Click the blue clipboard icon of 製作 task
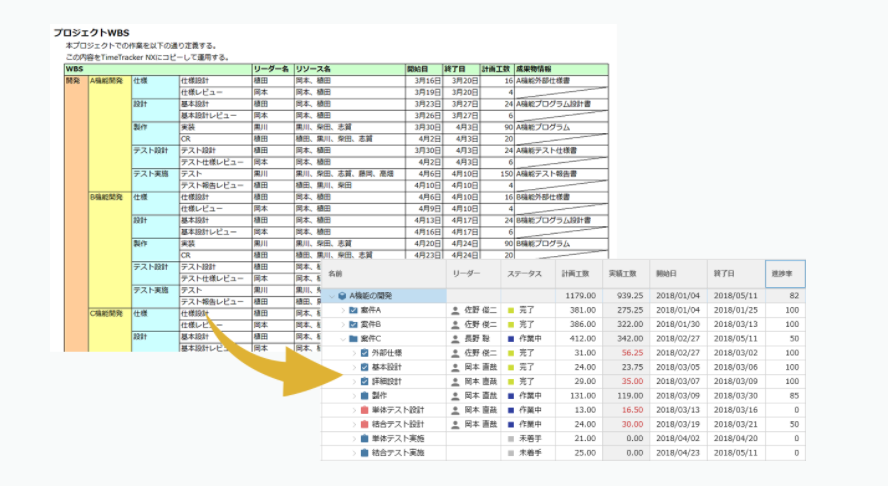 click(x=365, y=395)
